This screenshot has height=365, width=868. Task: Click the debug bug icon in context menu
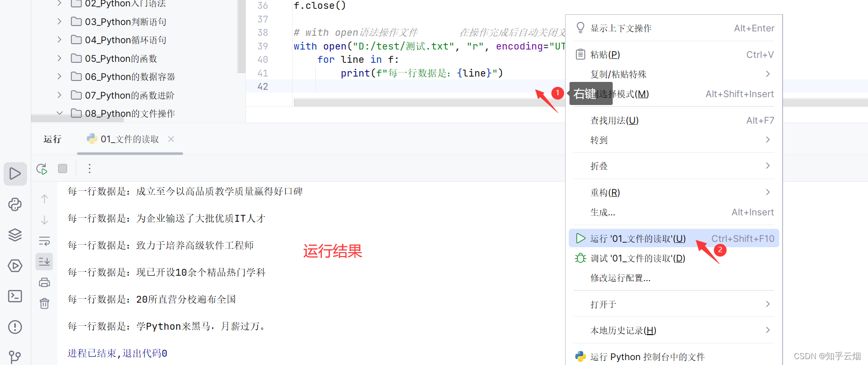[x=580, y=258]
